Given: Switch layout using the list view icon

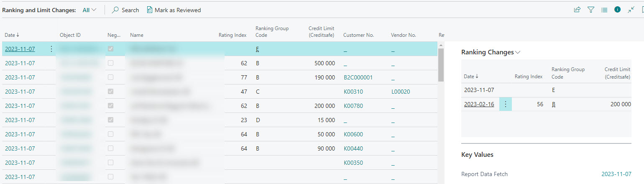Looking at the screenshot, I should [604, 10].
